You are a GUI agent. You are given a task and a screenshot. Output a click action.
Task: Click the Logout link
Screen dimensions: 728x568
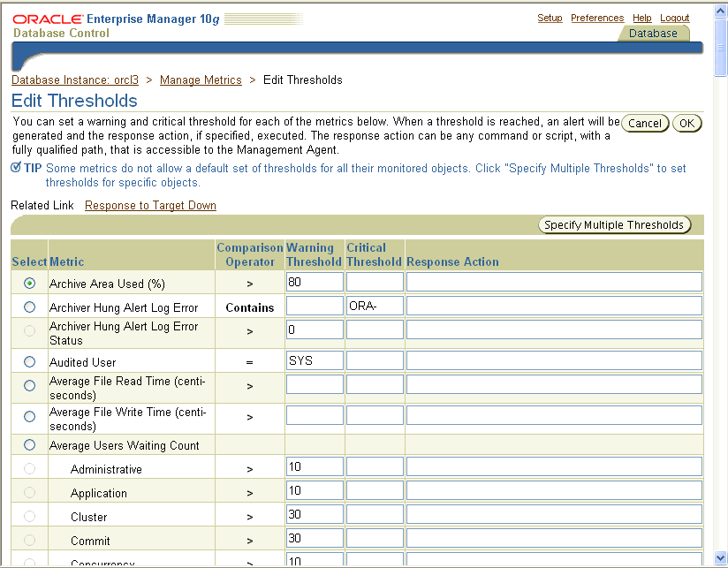[674, 17]
